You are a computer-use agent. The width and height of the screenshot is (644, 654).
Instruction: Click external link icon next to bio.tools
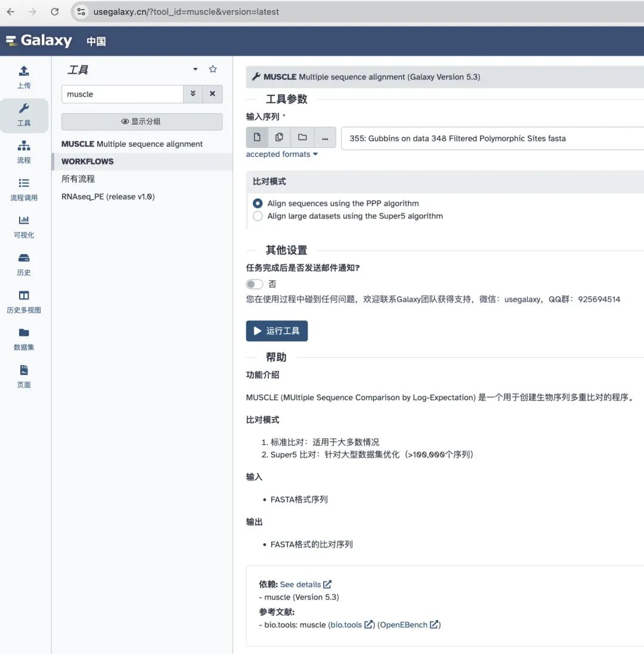click(369, 624)
